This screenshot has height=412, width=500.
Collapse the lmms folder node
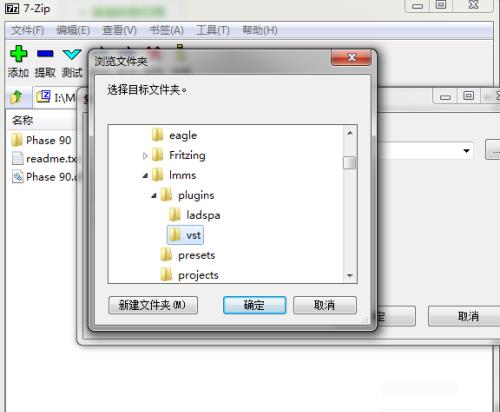[145, 175]
